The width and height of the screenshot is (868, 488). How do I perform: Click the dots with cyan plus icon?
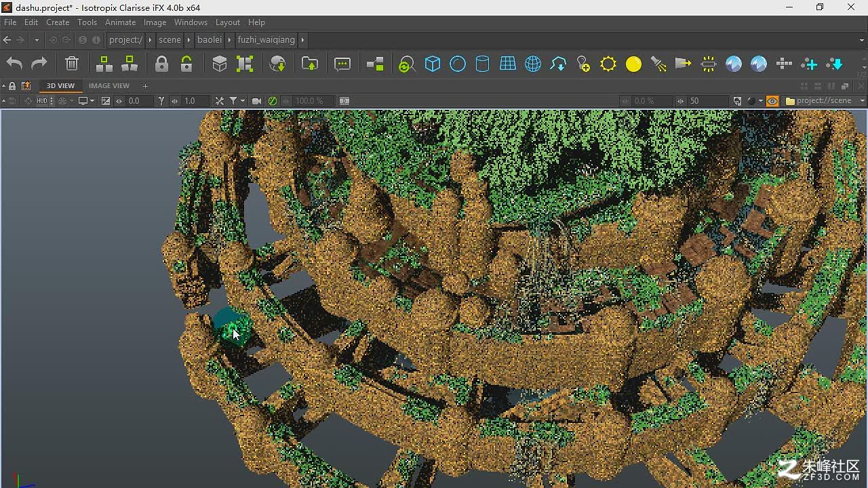click(x=809, y=64)
